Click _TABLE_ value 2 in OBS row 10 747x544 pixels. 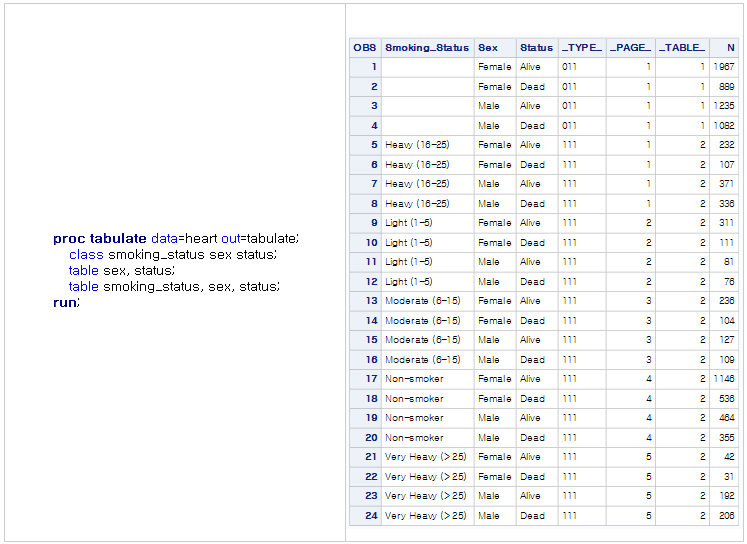click(703, 243)
